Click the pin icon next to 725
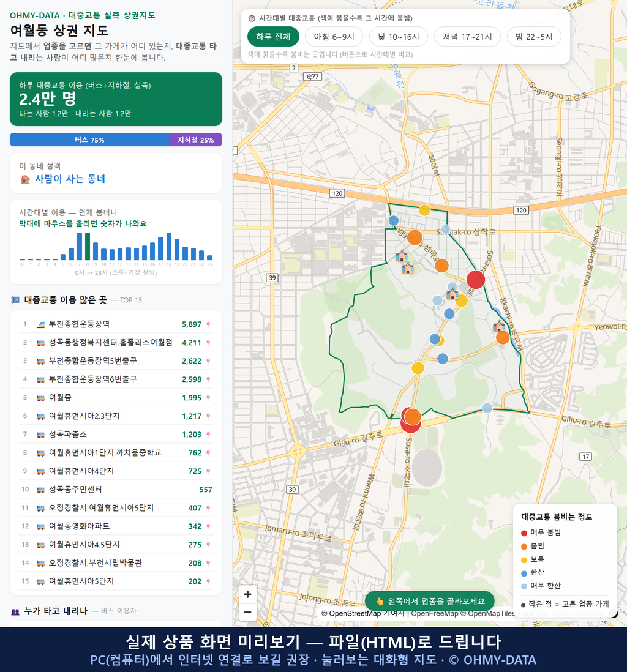 (x=208, y=471)
